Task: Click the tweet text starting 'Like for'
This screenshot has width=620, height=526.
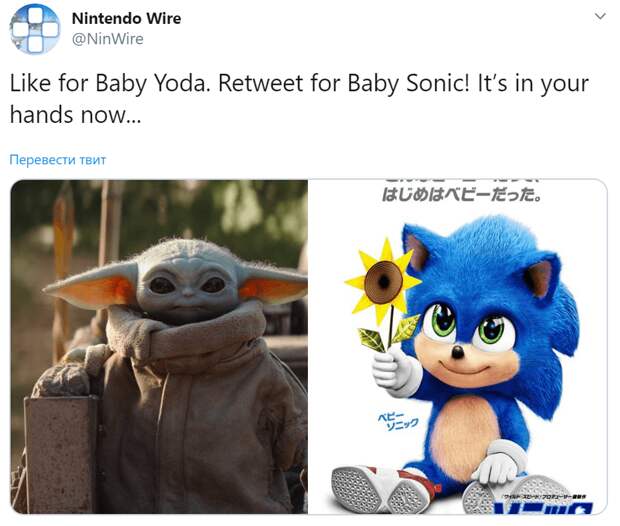Action: click(299, 99)
